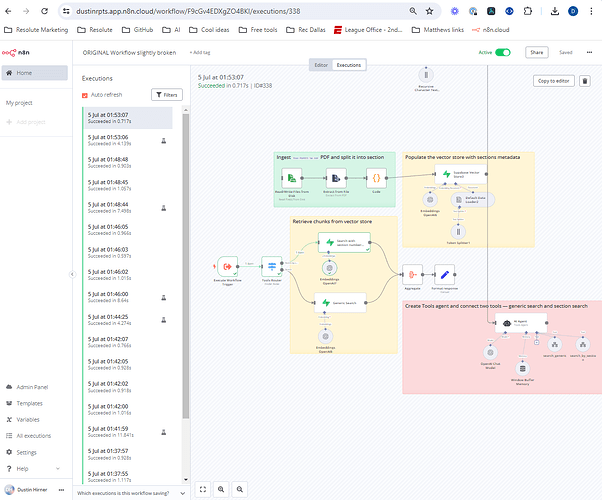This screenshot has height=500, width=602.
Task: Open the Code node with curly braces
Action: pyautogui.click(x=376, y=178)
